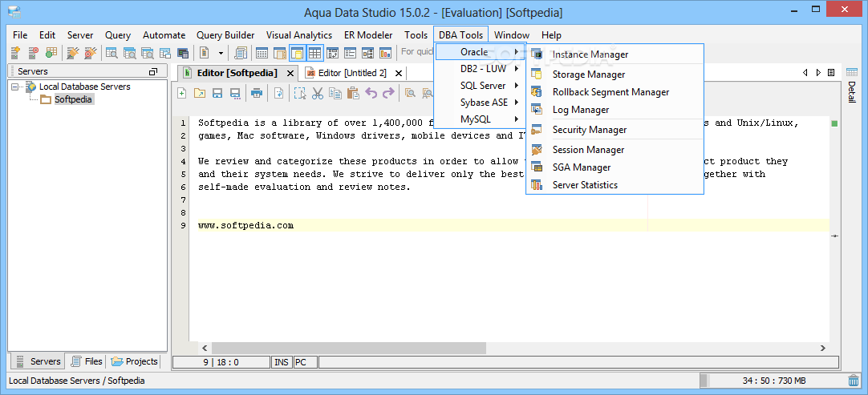Image resolution: width=868 pixels, height=395 pixels.
Task: Click the Select All dashed-box icon
Action: coord(300,93)
